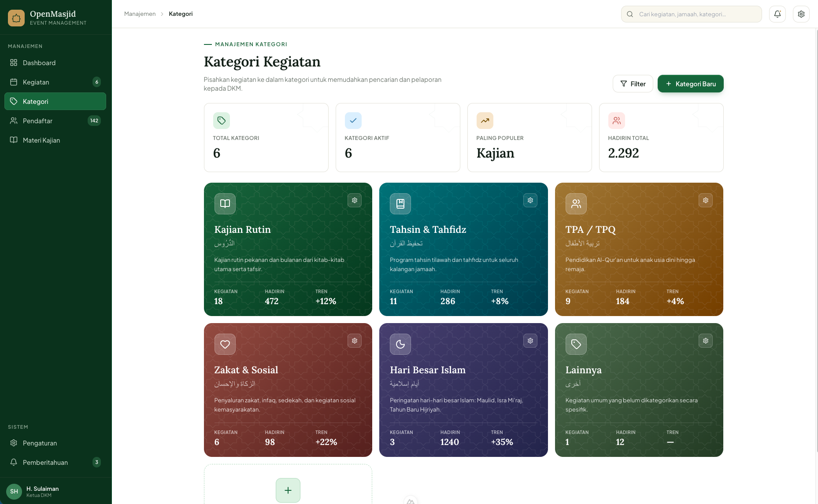
Task: Click the OpenMasjid logo icon
Action: point(16,18)
